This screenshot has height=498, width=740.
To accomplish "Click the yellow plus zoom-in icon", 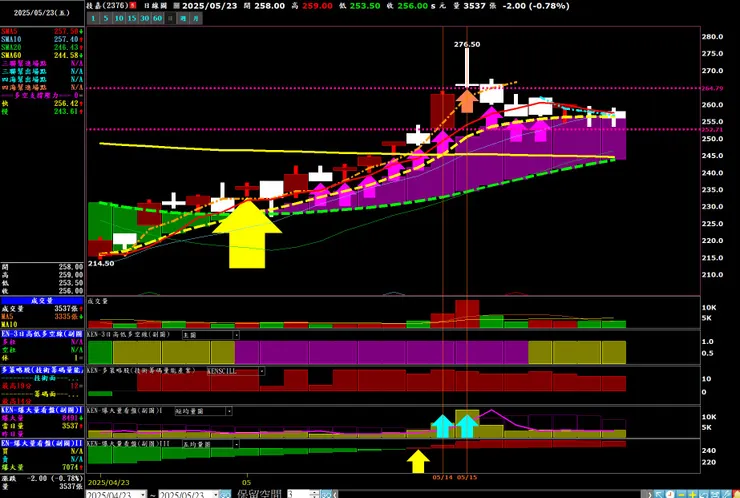I will tap(692, 494).
